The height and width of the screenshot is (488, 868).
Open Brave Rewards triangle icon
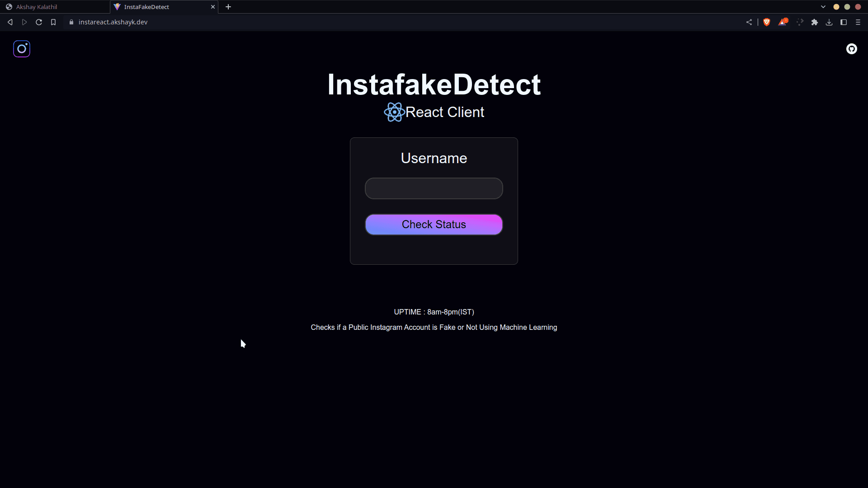click(x=783, y=22)
